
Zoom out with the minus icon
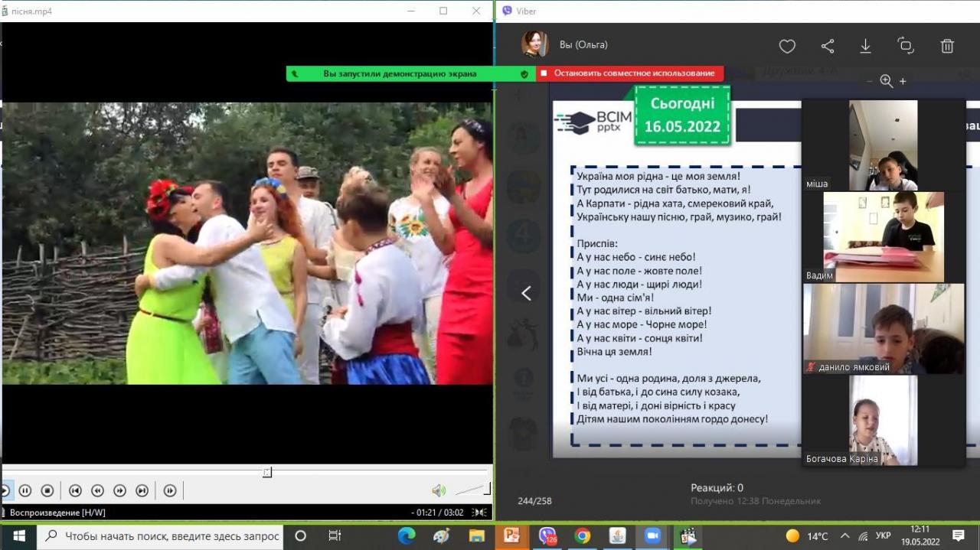(870, 81)
